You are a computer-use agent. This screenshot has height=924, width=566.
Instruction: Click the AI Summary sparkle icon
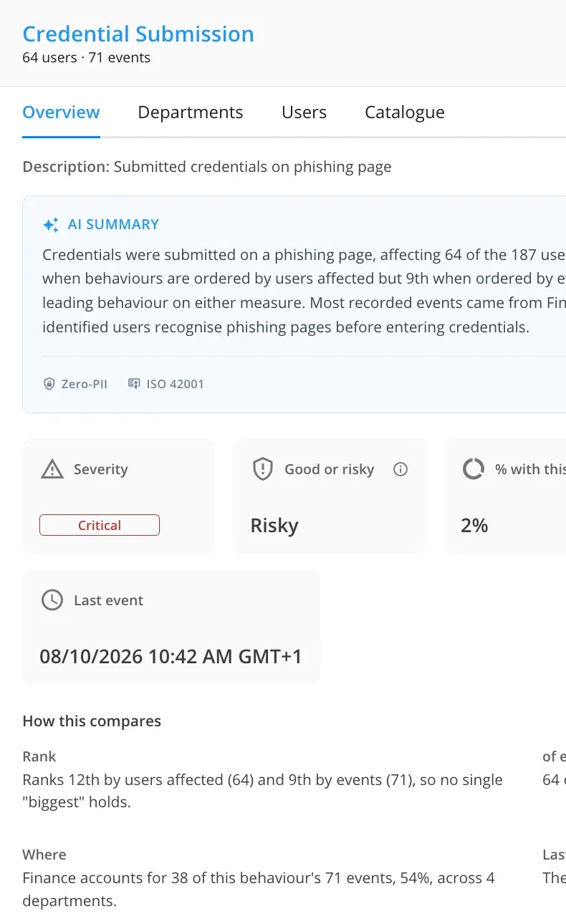point(51,225)
